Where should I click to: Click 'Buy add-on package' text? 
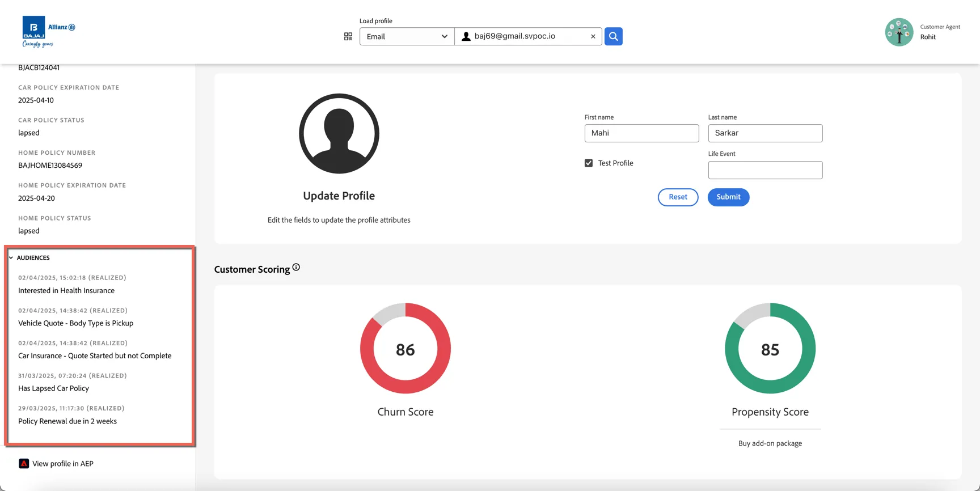click(770, 443)
